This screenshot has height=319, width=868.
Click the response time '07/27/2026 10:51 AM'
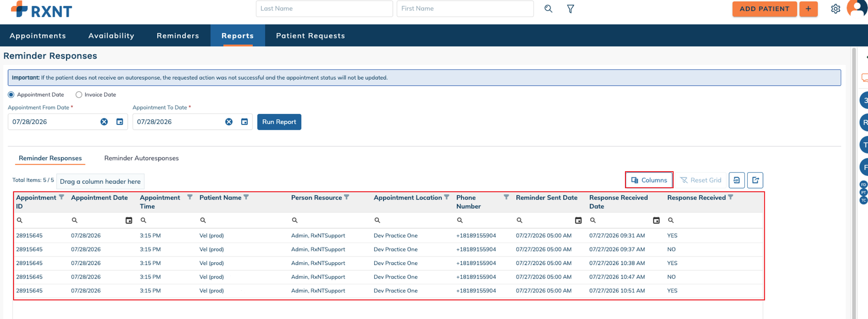coord(617,290)
